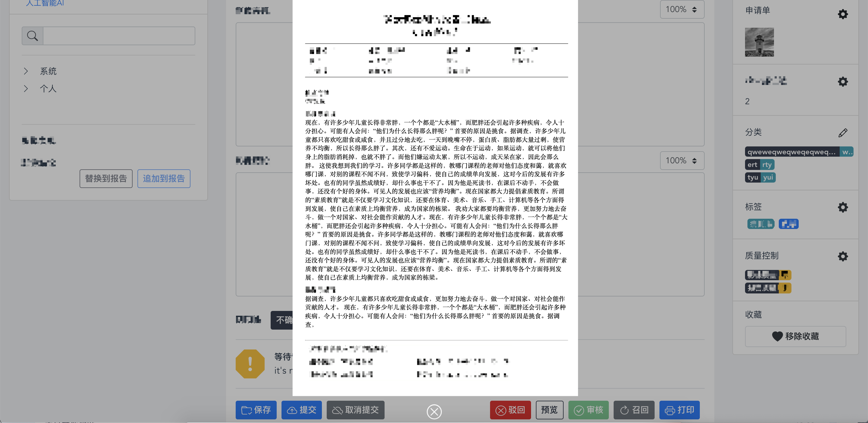Open the 申请单 settings gear
The height and width of the screenshot is (423, 868).
pos(843,14)
